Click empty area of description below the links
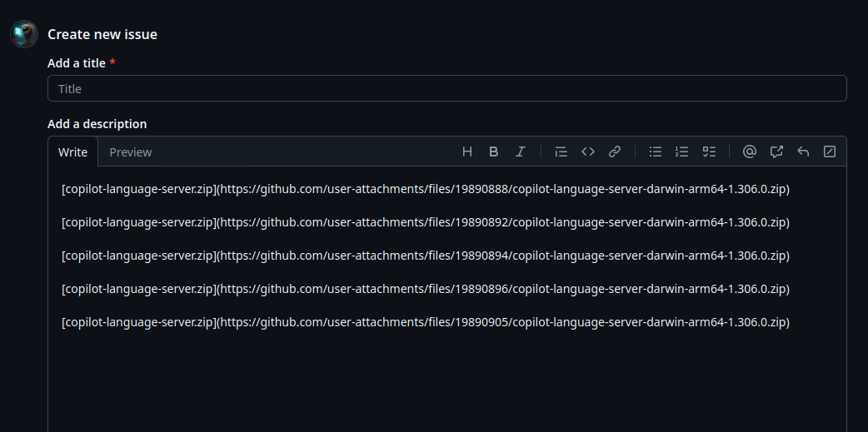The image size is (868, 432). point(446,383)
